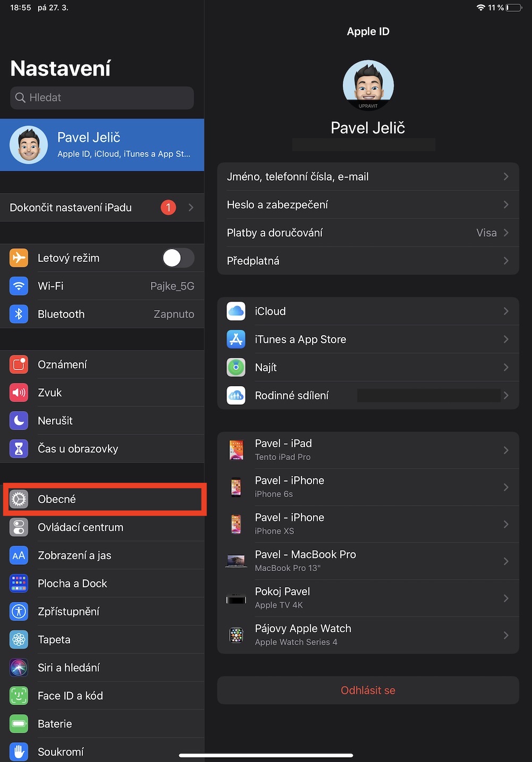Viewport: 532px width, 762px height.
Task: Open Oznámení notifications icon
Action: [19, 365]
